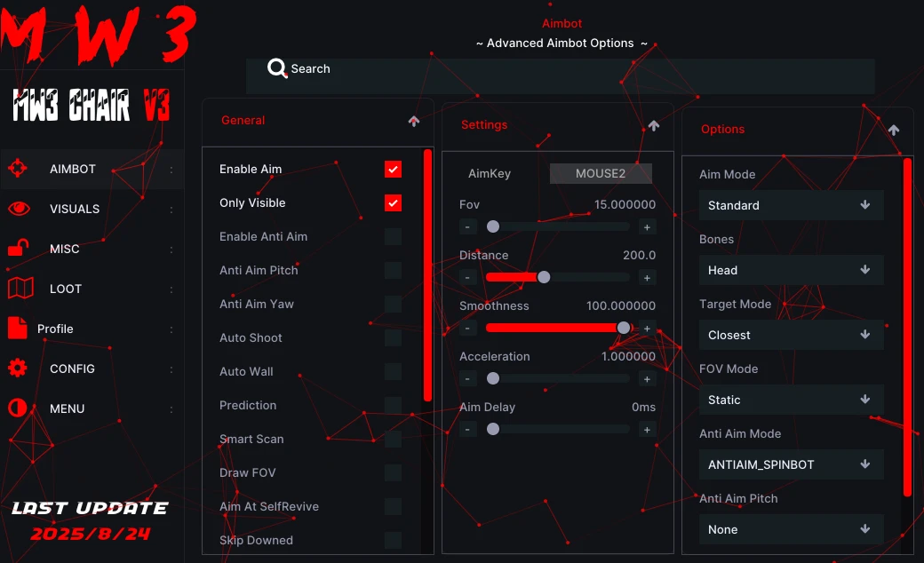
Task: Click the Options panel red scrollbar
Action: [x=907, y=328]
